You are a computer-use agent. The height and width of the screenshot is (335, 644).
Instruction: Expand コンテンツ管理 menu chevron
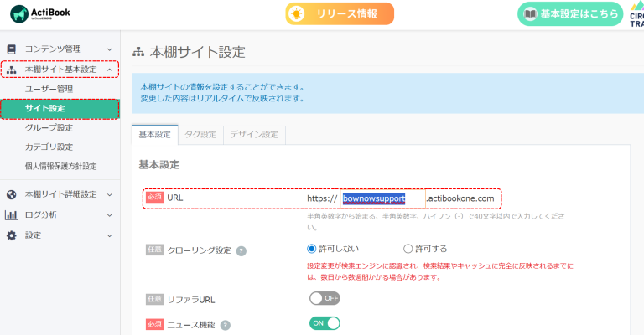[110, 49]
